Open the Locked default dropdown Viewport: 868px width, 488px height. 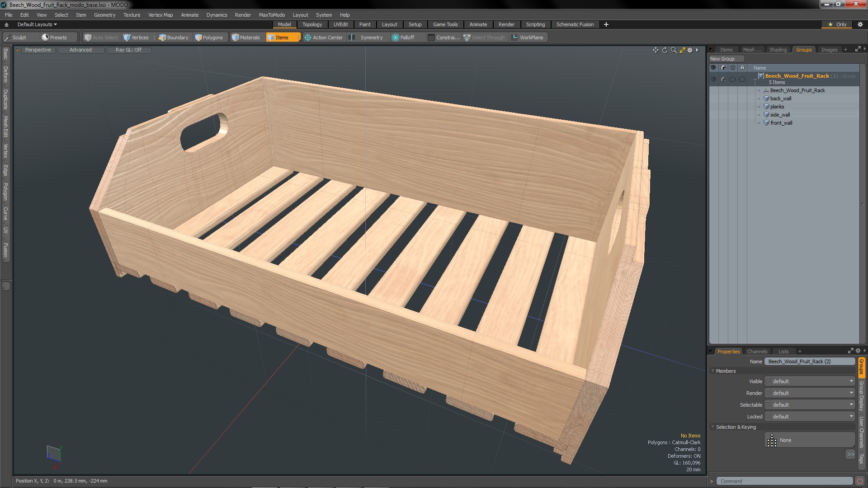810,417
